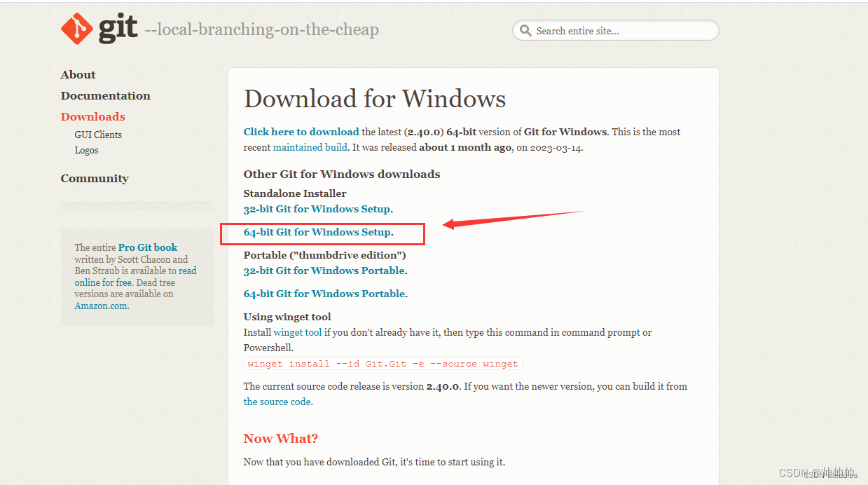Open the winget tool link
Screen dimensions: 868x485
point(297,332)
